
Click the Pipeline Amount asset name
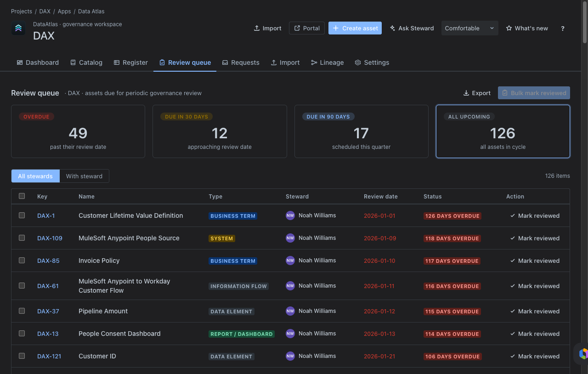[x=103, y=311]
